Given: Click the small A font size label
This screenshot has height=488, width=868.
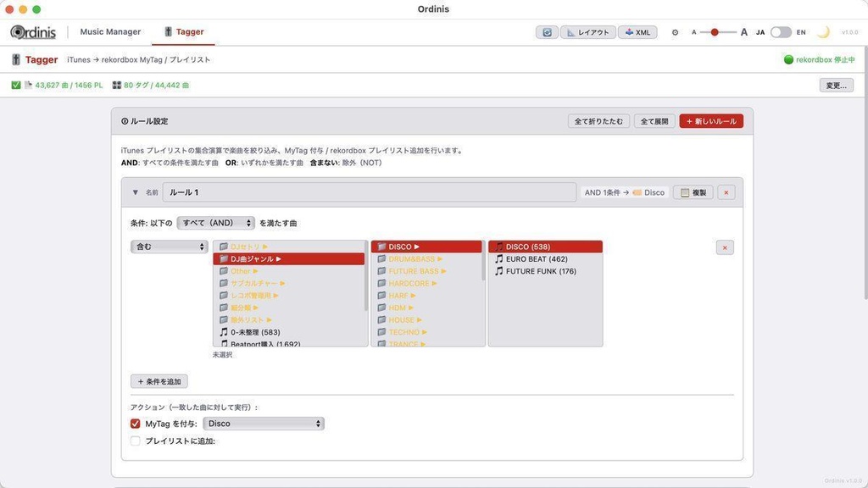Looking at the screenshot, I should coord(693,32).
